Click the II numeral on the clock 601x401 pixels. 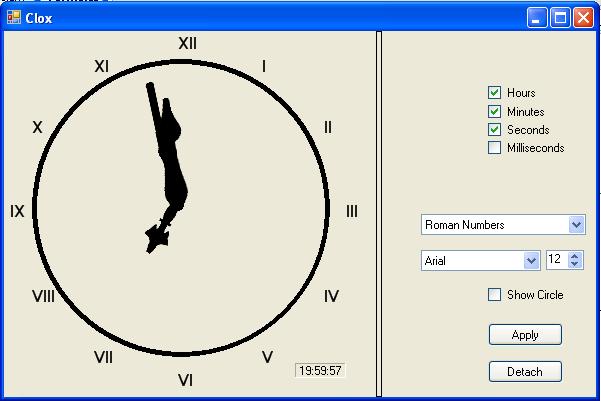pyautogui.click(x=328, y=127)
